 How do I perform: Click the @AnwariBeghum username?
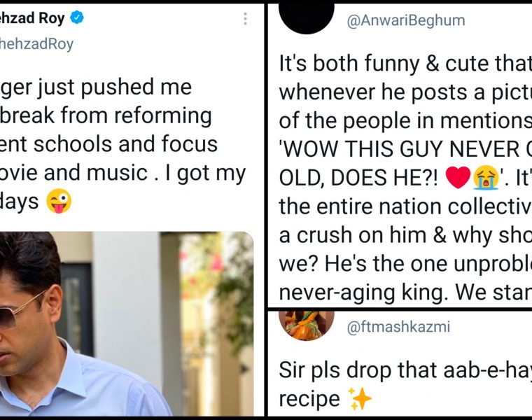(406, 20)
